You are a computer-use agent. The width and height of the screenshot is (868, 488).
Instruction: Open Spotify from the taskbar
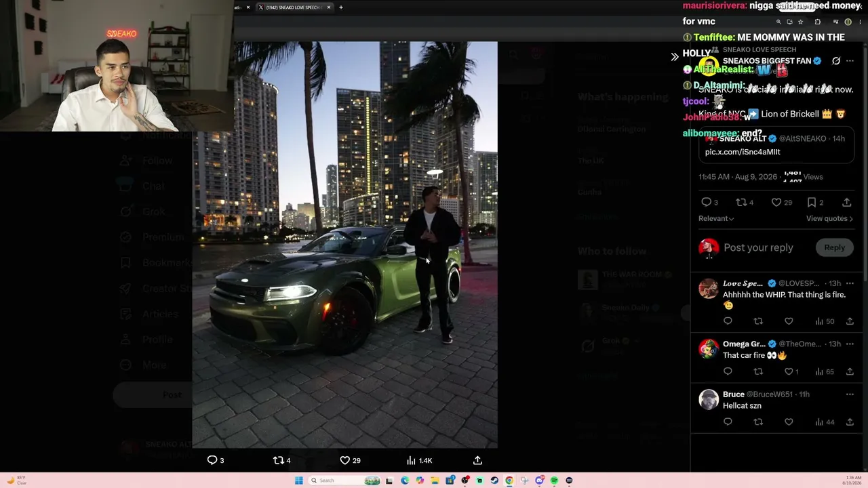click(x=554, y=481)
